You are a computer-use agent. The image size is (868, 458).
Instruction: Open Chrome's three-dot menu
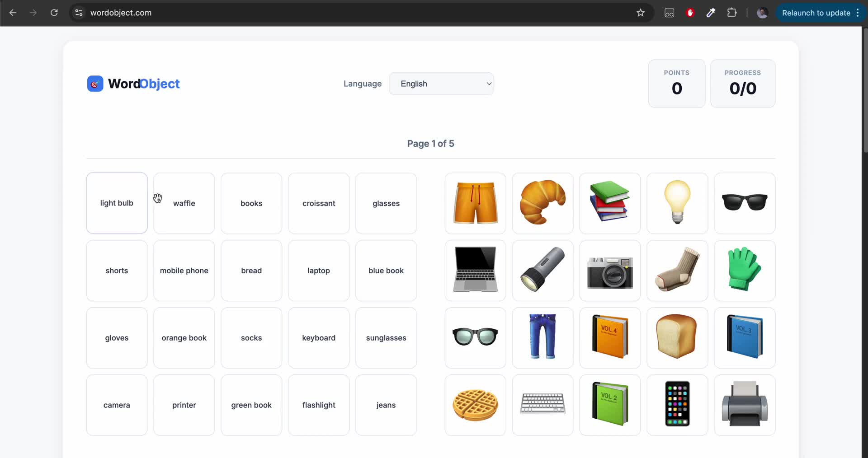[x=858, y=13]
